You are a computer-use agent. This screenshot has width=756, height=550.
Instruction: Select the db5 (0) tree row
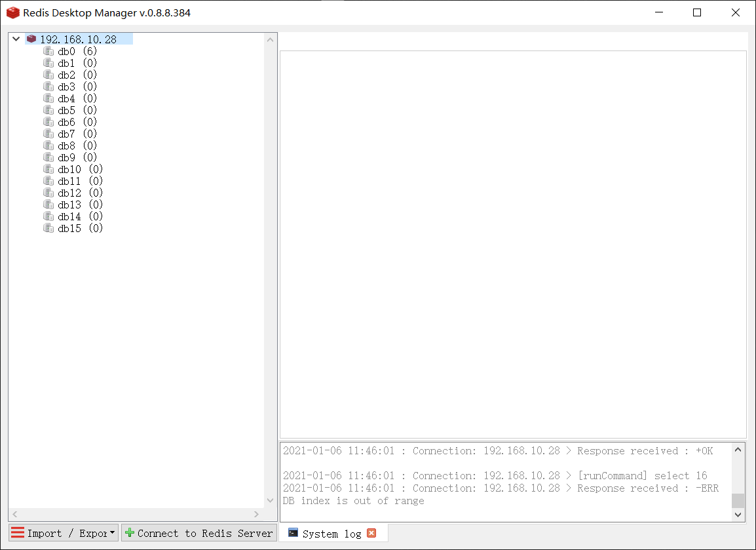tap(77, 111)
